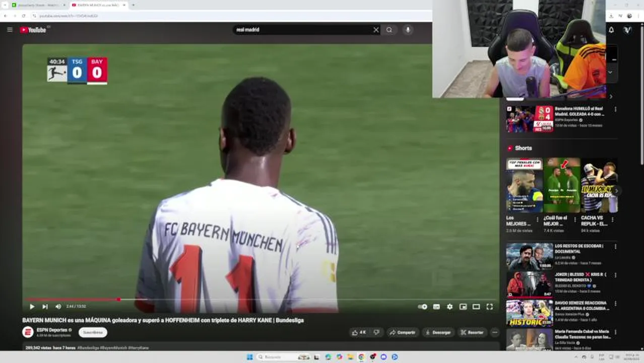Open options for the "¿Cuál fue el MEJOR" Short
Image resolution: width=644 pixels, height=363 pixels.
tap(575, 220)
